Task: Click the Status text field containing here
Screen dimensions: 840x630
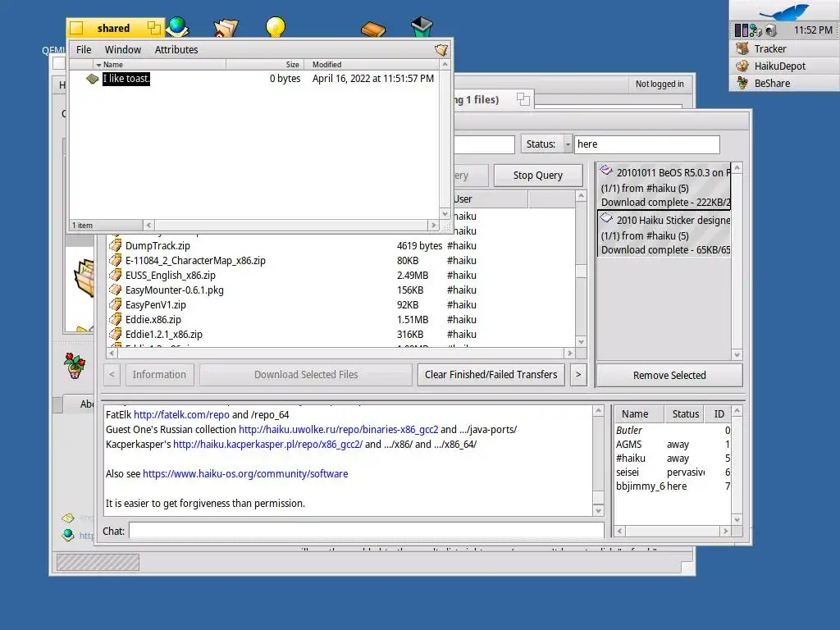Action: coord(647,144)
